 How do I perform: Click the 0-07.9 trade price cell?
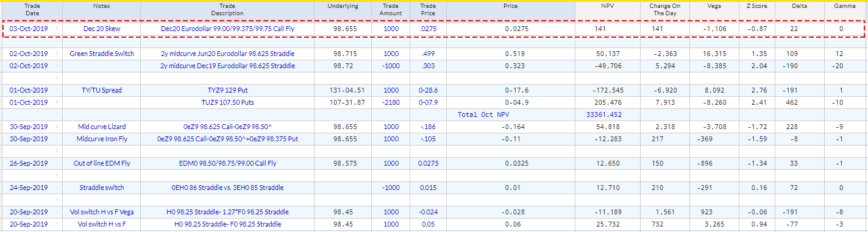[x=428, y=102]
